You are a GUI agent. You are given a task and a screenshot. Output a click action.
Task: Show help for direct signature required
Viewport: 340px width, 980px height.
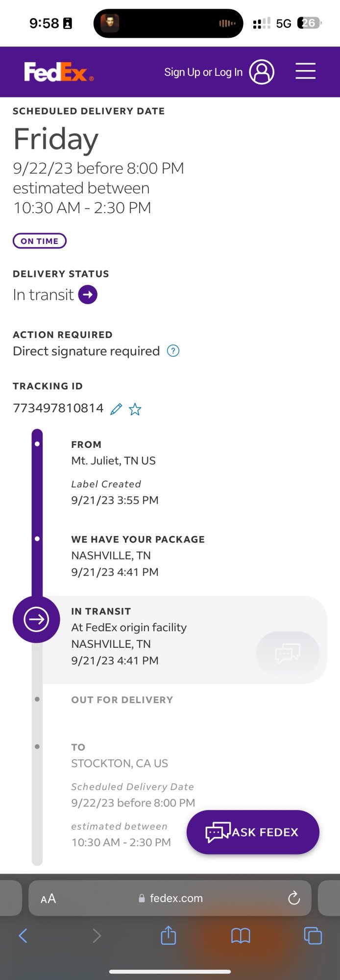point(173,351)
